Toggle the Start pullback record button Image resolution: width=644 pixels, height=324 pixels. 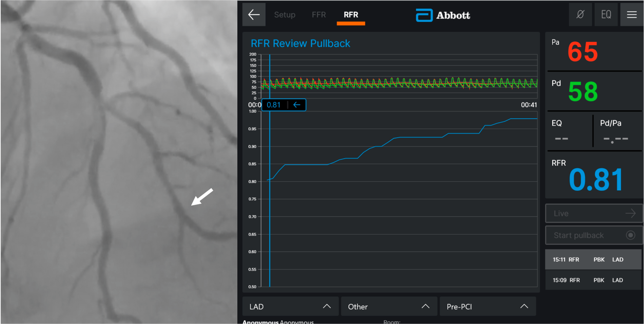click(x=630, y=235)
